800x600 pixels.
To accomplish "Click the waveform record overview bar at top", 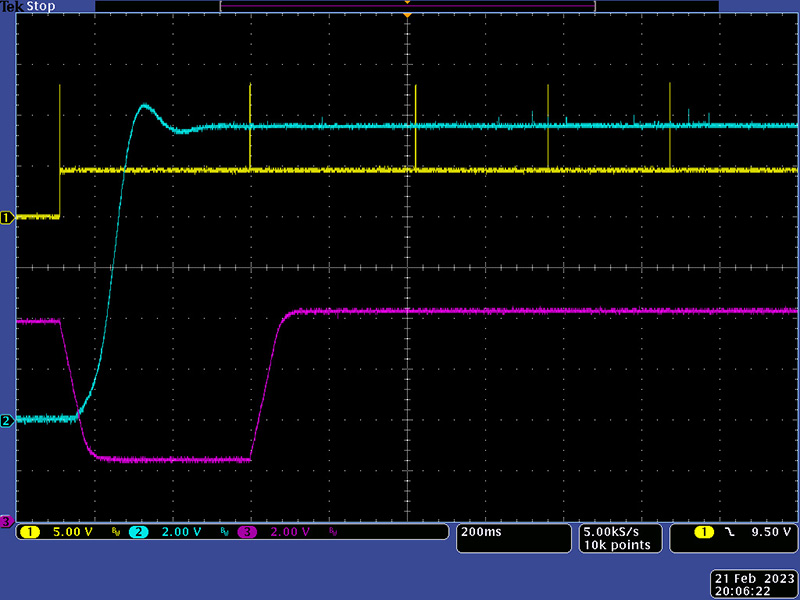I will point(407,6).
